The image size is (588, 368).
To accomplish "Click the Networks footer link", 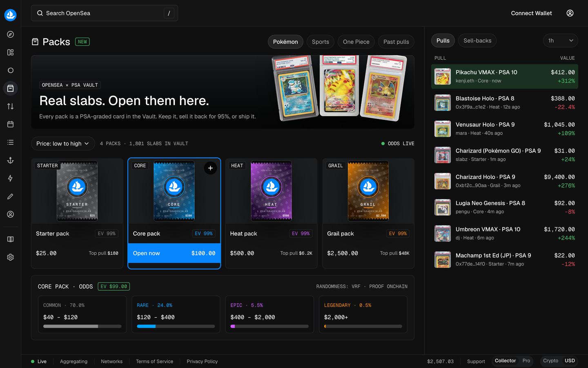I will coord(111,361).
